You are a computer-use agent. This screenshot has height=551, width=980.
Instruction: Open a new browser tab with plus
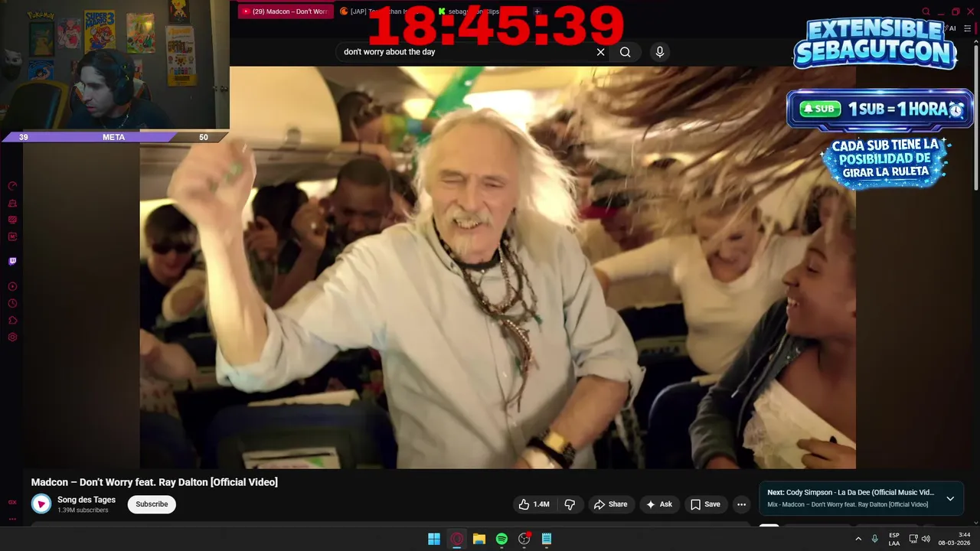pos(537,11)
